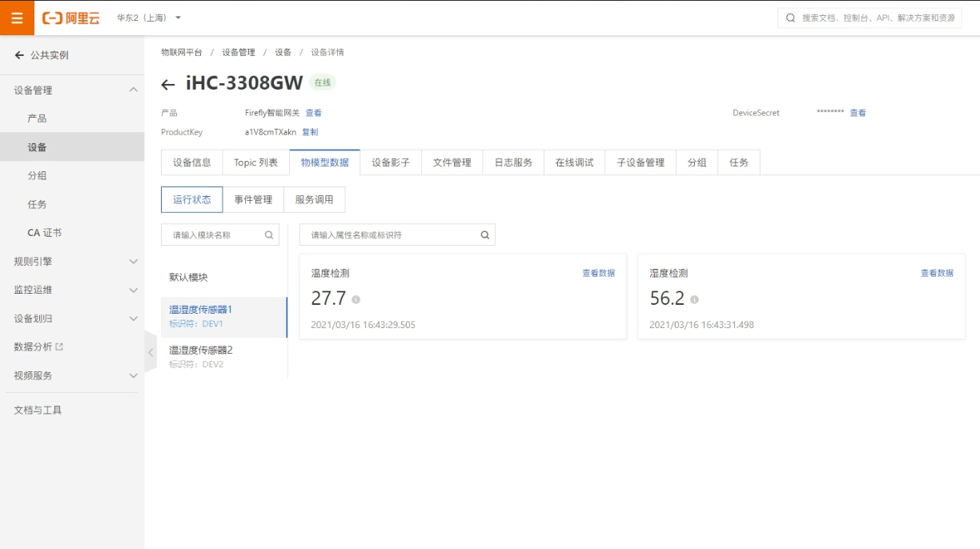The width and height of the screenshot is (980, 549).
Task: Expand the 设备划归 sidebar section
Action: click(134, 319)
